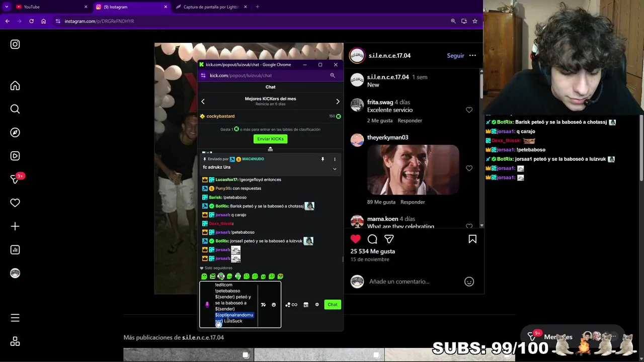The image size is (644, 362).
Task: Bookmark this page with star icon
Action: click(x=475, y=21)
